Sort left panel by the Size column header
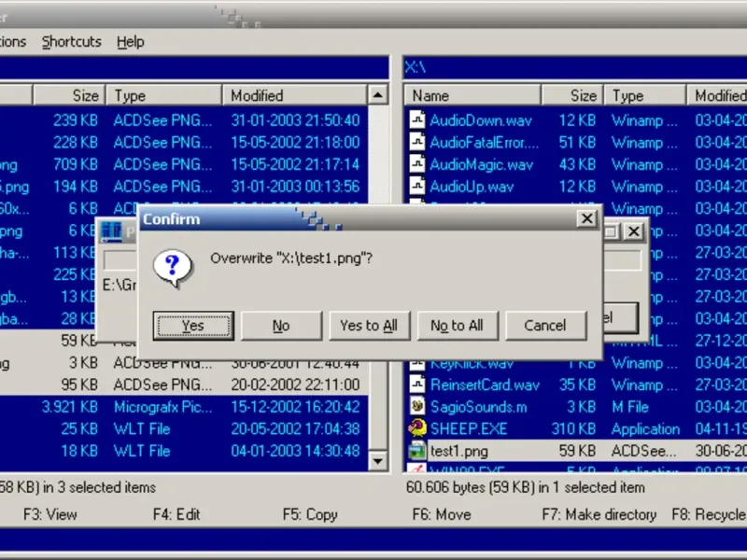The width and height of the screenshot is (747, 560). point(69,95)
